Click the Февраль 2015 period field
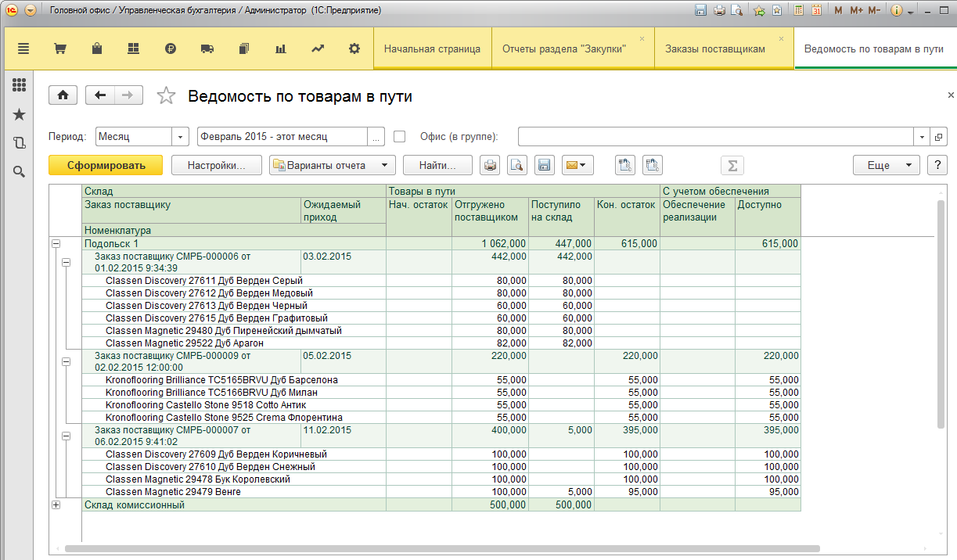957x560 pixels. 282,136
